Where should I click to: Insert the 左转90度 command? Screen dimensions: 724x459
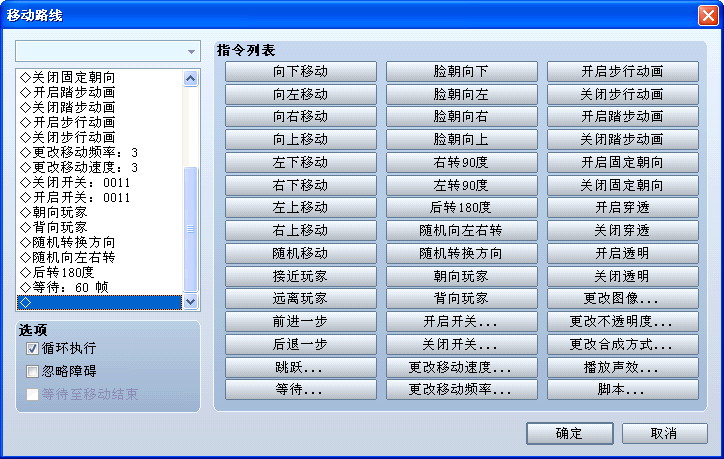[x=462, y=185]
